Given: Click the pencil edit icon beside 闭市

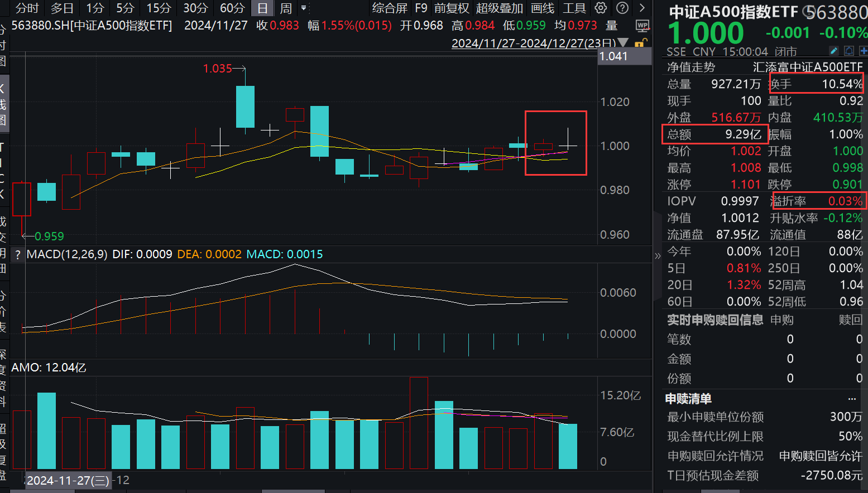Looking at the screenshot, I should coord(834,51).
